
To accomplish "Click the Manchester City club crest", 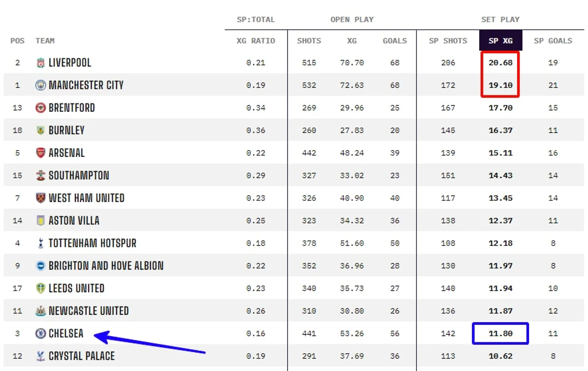I will (x=40, y=85).
